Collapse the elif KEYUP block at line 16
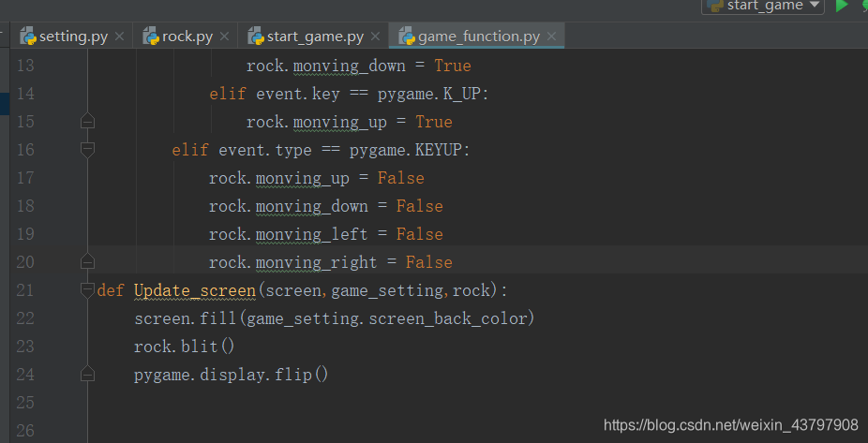The height and width of the screenshot is (443, 868). point(87,149)
